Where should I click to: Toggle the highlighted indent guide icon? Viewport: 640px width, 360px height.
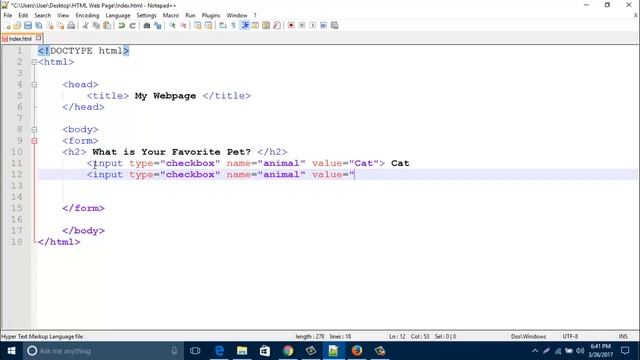pyautogui.click(x=245, y=26)
